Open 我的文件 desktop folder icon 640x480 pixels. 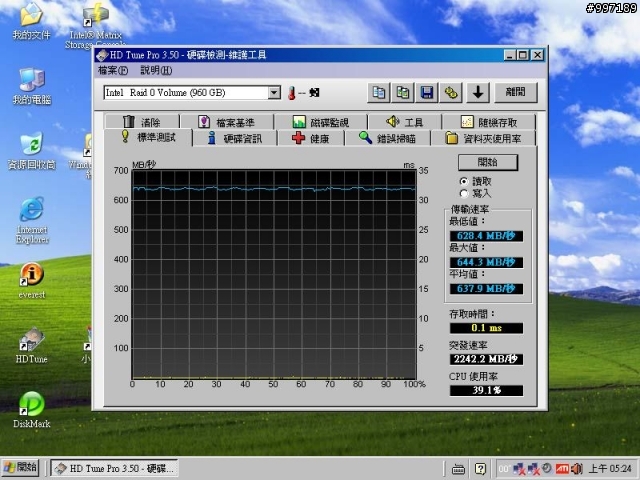click(31, 21)
